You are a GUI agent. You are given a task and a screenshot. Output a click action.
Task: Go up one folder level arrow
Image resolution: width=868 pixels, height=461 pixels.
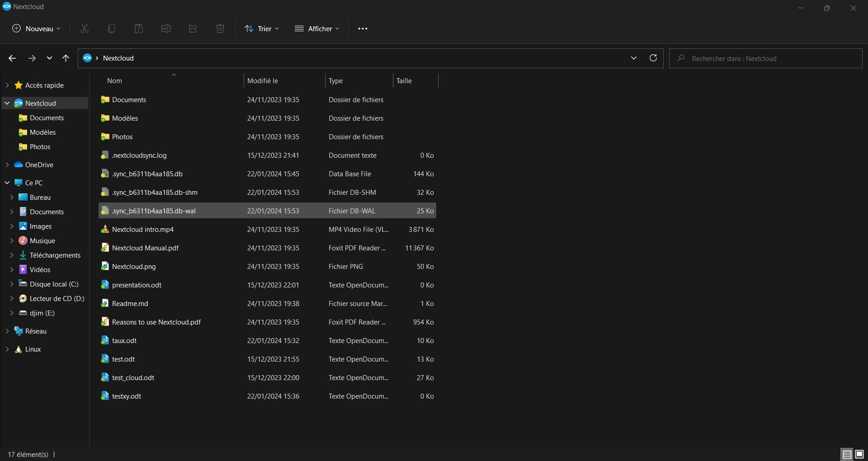point(66,58)
